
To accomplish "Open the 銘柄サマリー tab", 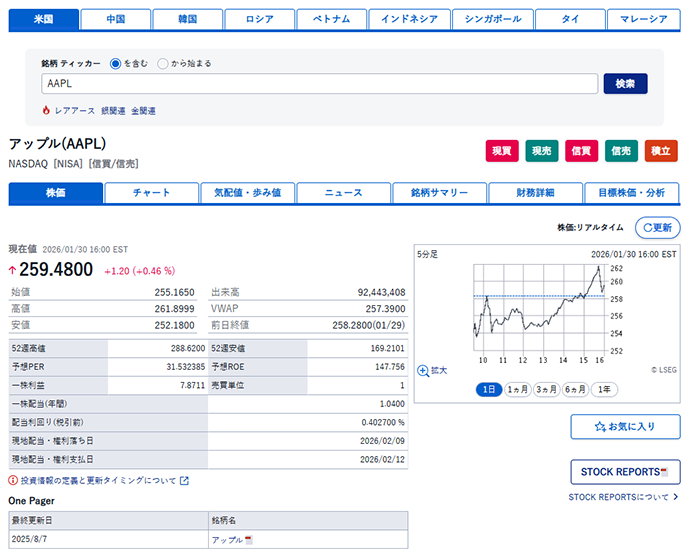I will (440, 193).
